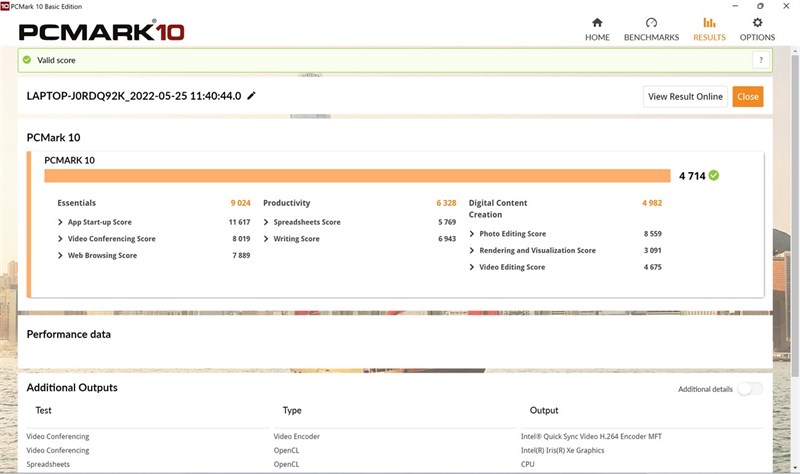Click the Output column header
The width and height of the screenshot is (800, 474).
544,410
